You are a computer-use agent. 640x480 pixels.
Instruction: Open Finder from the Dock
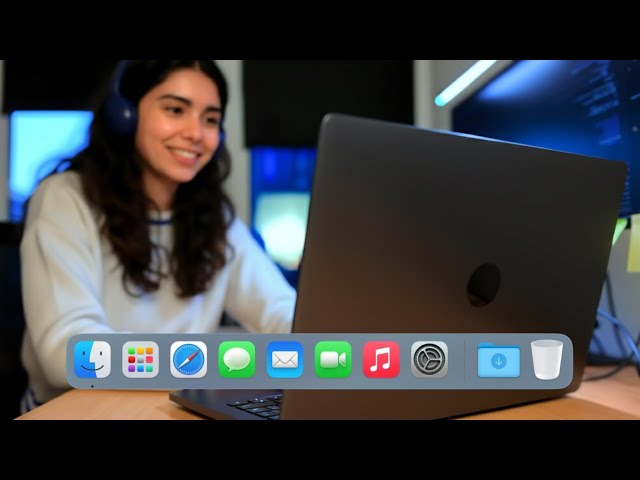(92, 360)
